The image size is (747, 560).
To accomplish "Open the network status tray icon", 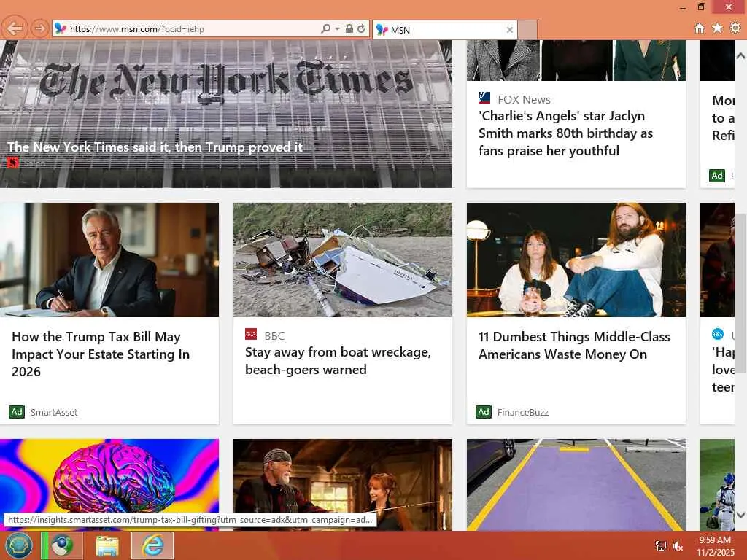I will (660, 545).
